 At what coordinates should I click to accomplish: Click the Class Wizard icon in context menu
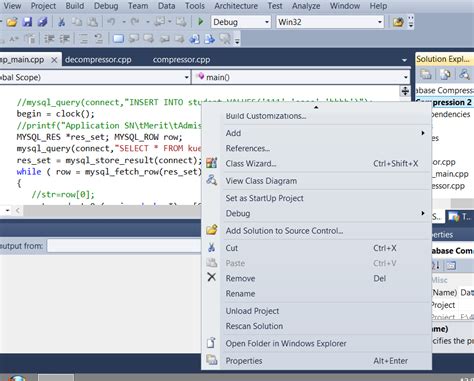[212, 163]
